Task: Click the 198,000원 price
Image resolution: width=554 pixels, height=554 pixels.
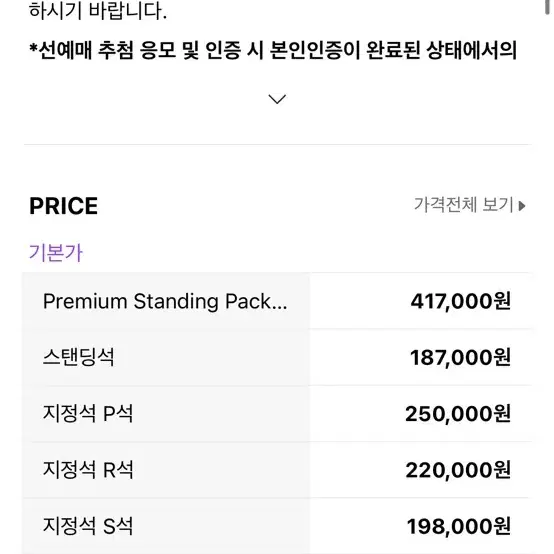Action: click(459, 526)
